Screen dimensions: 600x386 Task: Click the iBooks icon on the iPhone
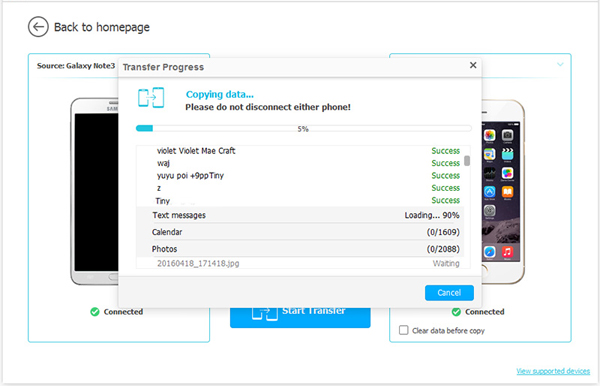click(507, 192)
